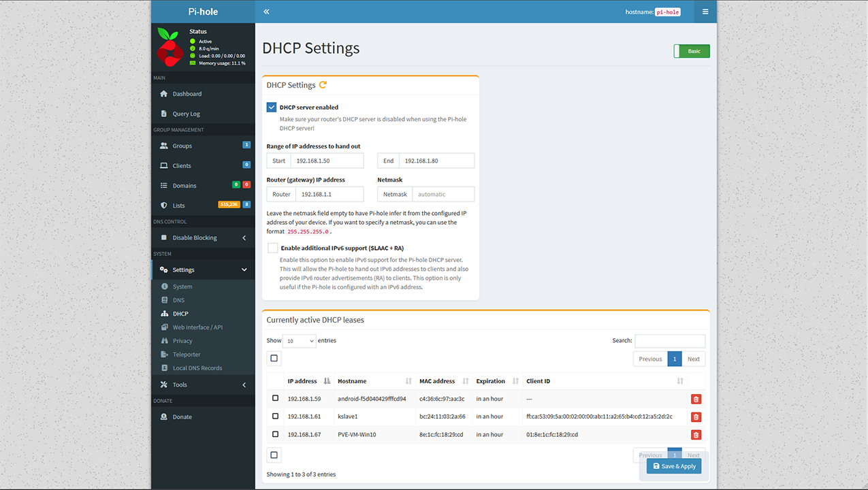
Task: Tick the checkbox for 192.168.1.61 row
Action: 275,416
